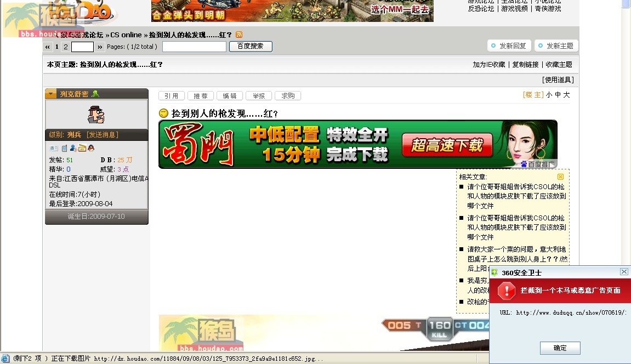Go to the first page with the « button
Viewport: 631px width, 364px height.
tap(48, 47)
